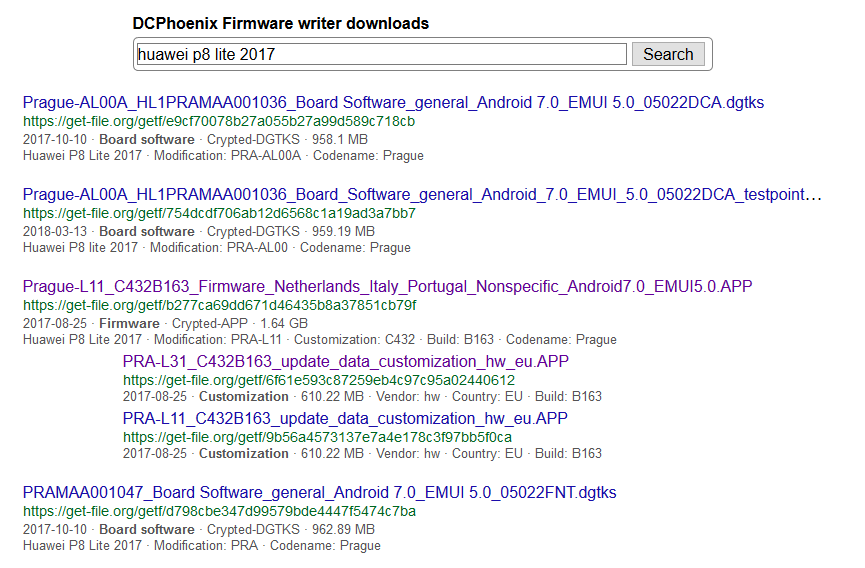Image resolution: width=865 pixels, height=568 pixels.
Task: Click the 962.89 MB Board software details line
Action: pyautogui.click(x=199, y=529)
